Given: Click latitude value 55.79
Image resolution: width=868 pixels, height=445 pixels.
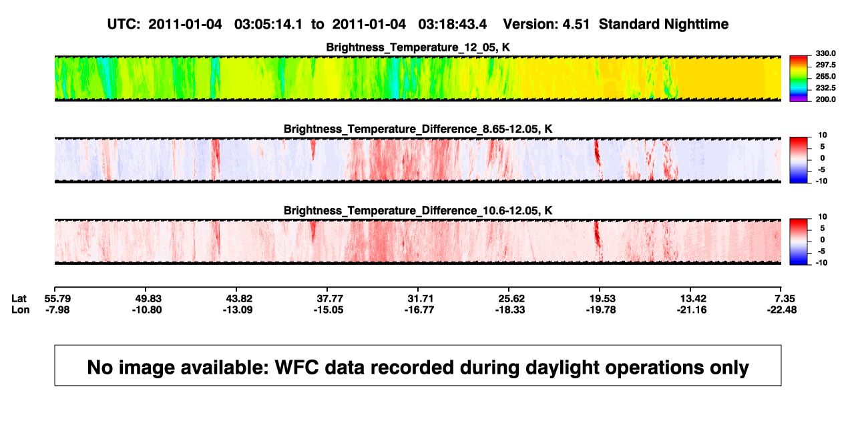Looking at the screenshot, I should coord(57,298).
